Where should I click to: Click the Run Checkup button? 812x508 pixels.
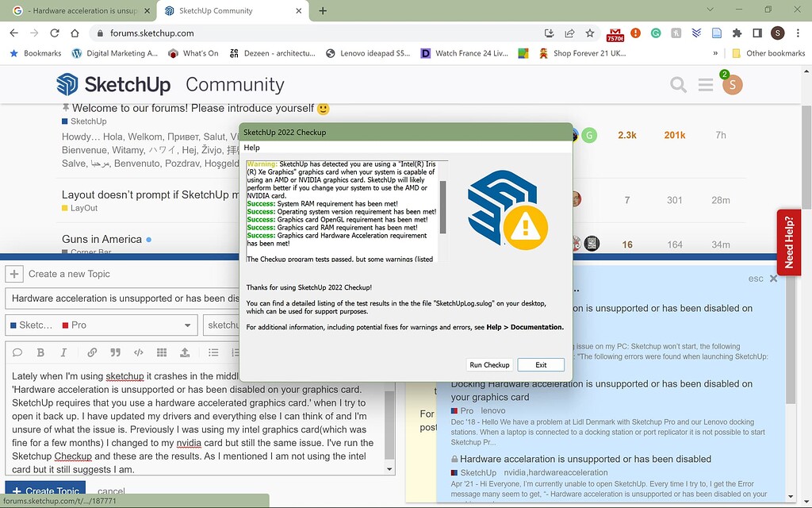489,364
